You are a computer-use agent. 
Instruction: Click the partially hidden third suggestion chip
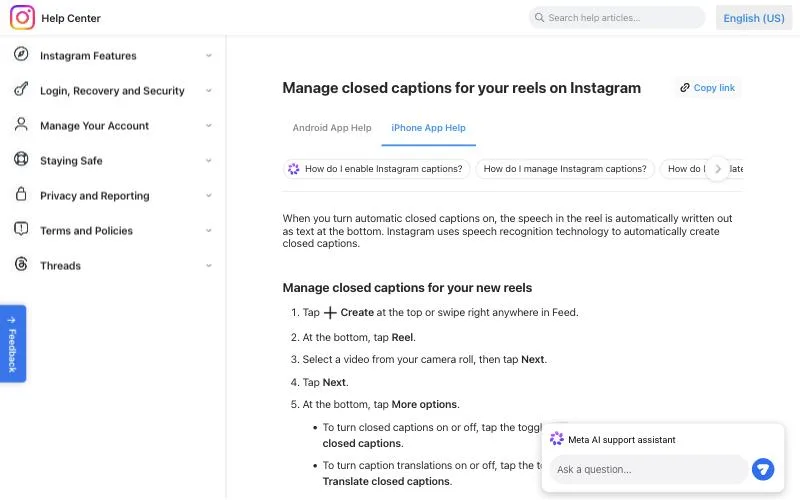pyautogui.click(x=686, y=169)
